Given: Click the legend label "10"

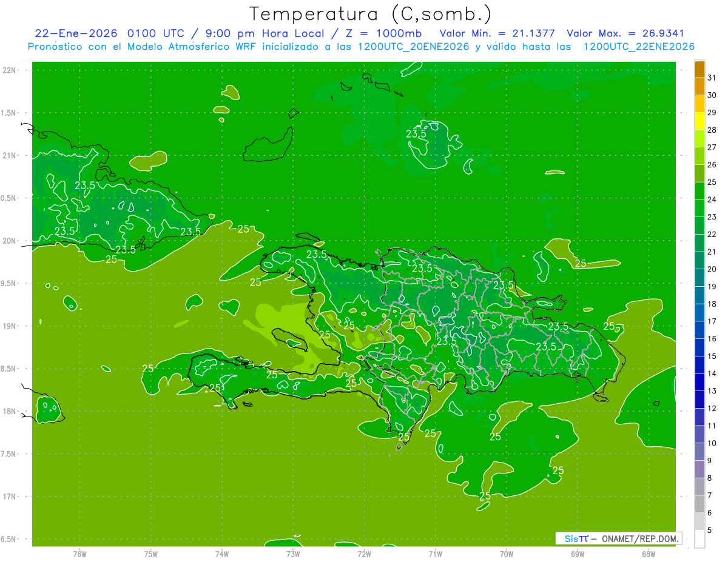Looking at the screenshot, I should click(712, 443).
